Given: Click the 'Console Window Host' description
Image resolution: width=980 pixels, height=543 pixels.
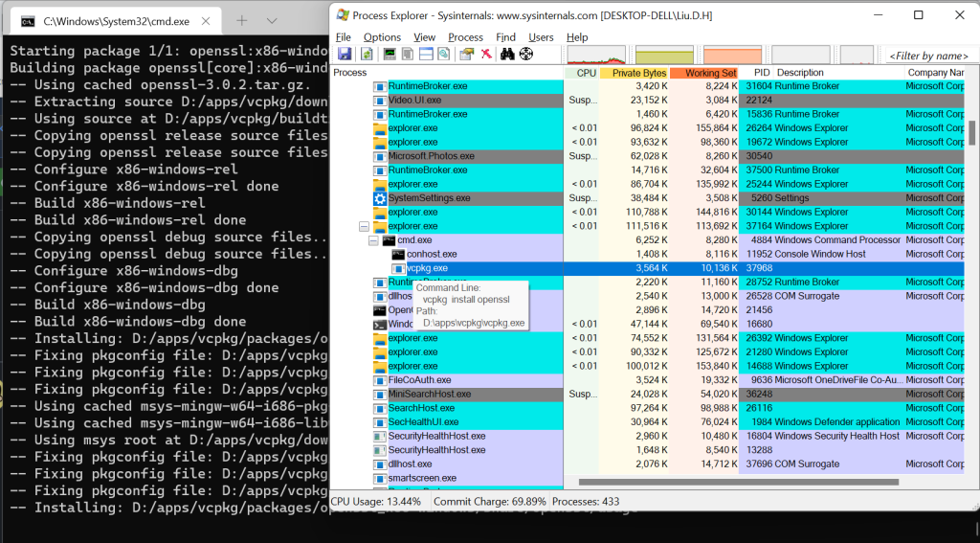Looking at the screenshot, I should click(820, 254).
